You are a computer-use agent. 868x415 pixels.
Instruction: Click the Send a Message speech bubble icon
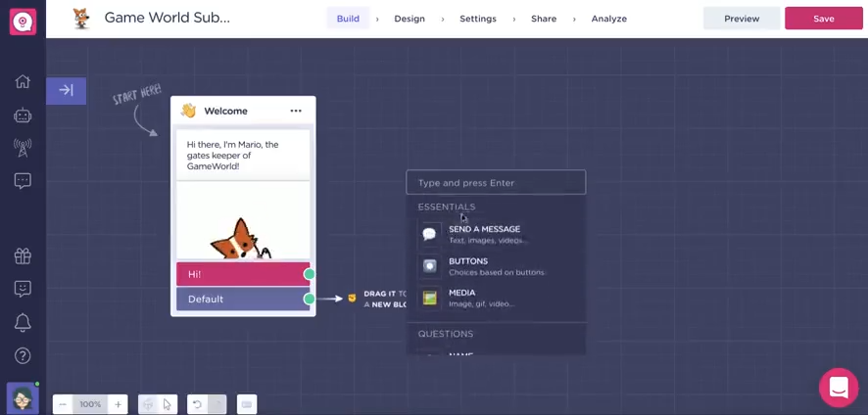click(x=429, y=234)
